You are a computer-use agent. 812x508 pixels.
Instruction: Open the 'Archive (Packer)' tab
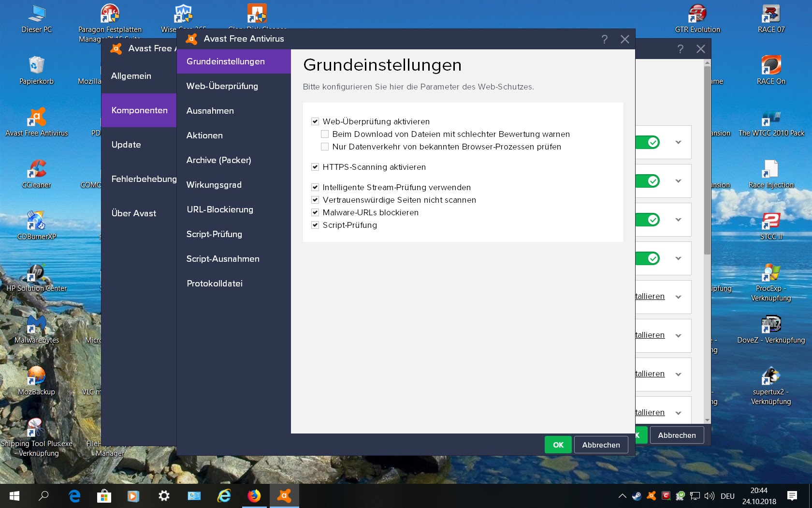tap(234, 160)
